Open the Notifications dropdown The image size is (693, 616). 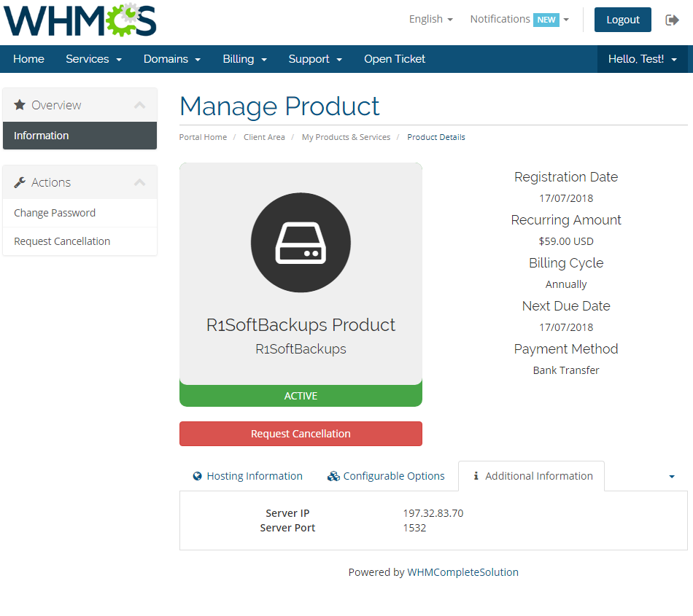click(x=519, y=20)
